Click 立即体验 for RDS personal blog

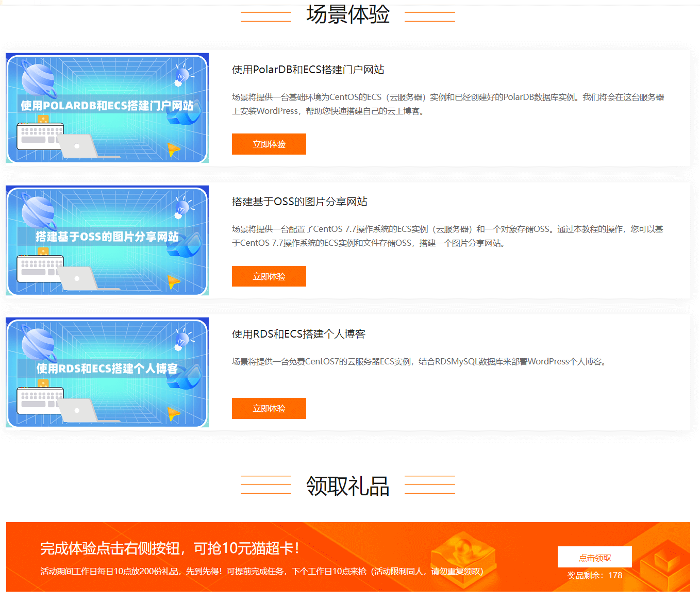(269, 409)
